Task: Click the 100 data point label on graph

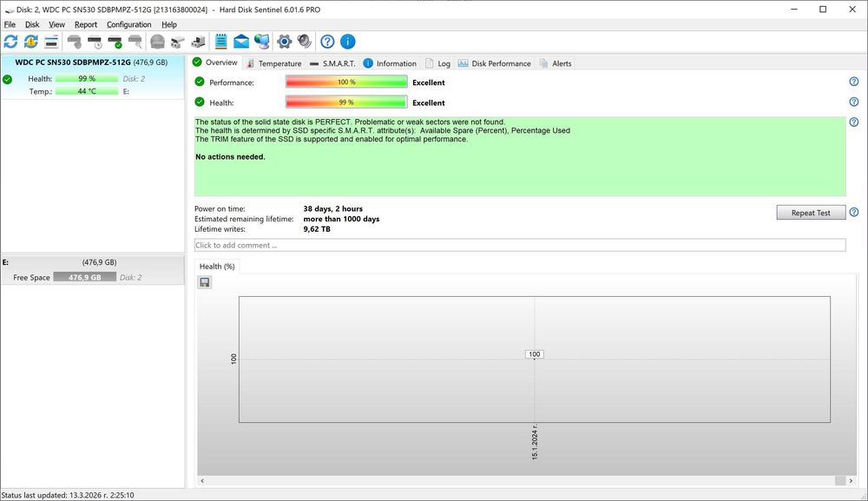Action: point(534,354)
